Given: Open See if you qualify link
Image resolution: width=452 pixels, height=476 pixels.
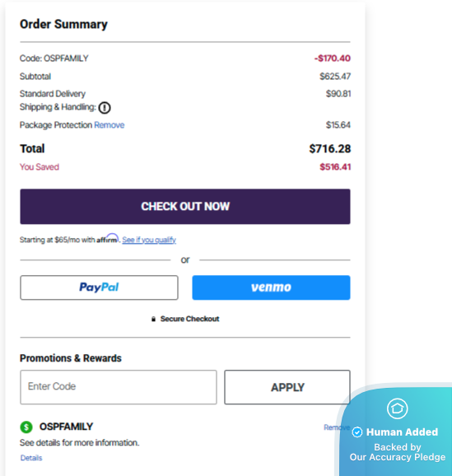Looking at the screenshot, I should 149,240.
